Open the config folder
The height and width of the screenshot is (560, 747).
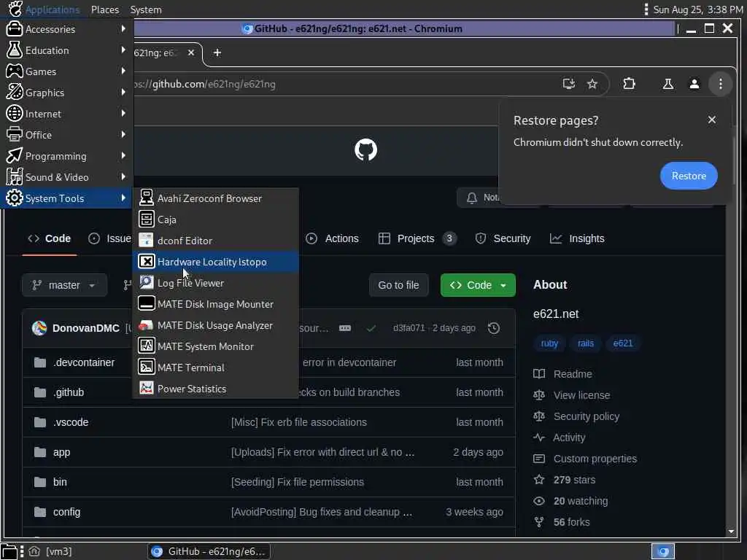pos(66,512)
